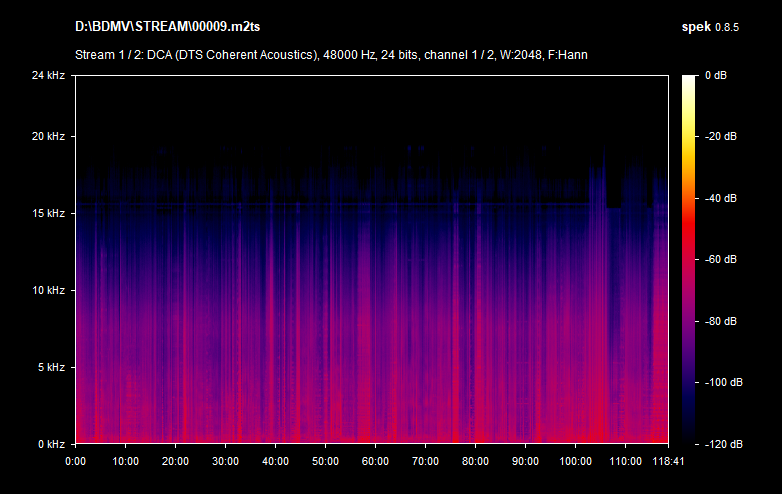Image resolution: width=782 pixels, height=494 pixels.
Task: Click the 100:00 time axis marker
Action: point(574,462)
